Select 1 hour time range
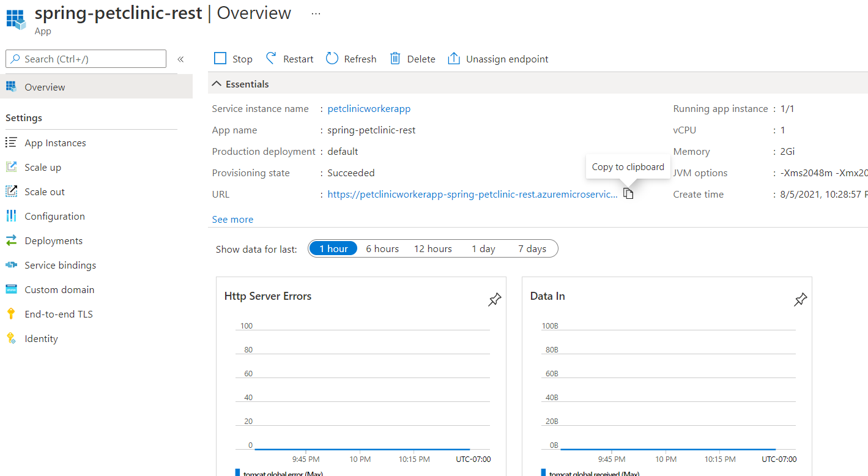Screen dimensions: 868x476 point(333,248)
